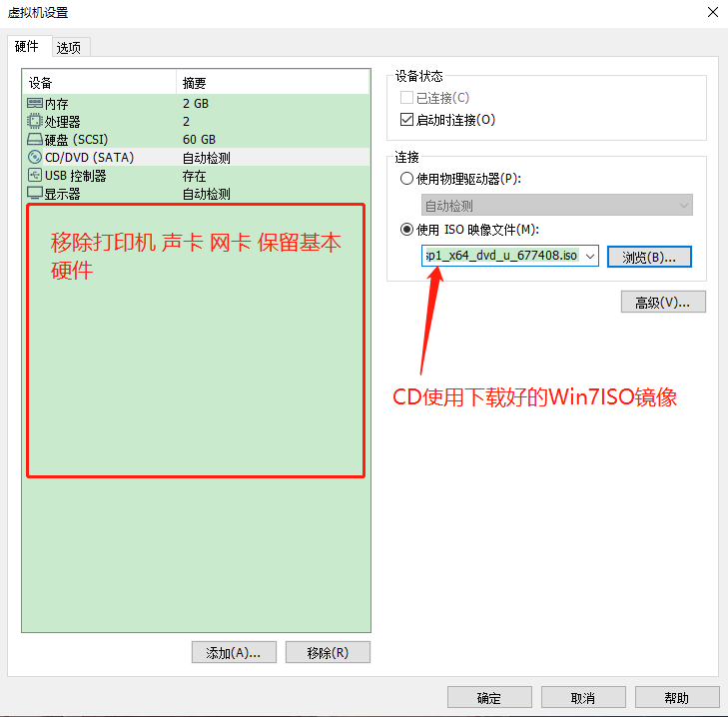Viewport: 728px width, 717px height.
Task: Click the 移除(R) button
Action: 328,652
